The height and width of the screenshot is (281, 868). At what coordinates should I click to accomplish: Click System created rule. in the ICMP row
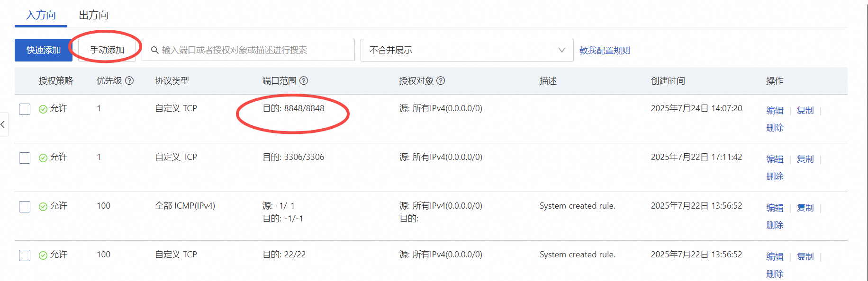click(577, 206)
